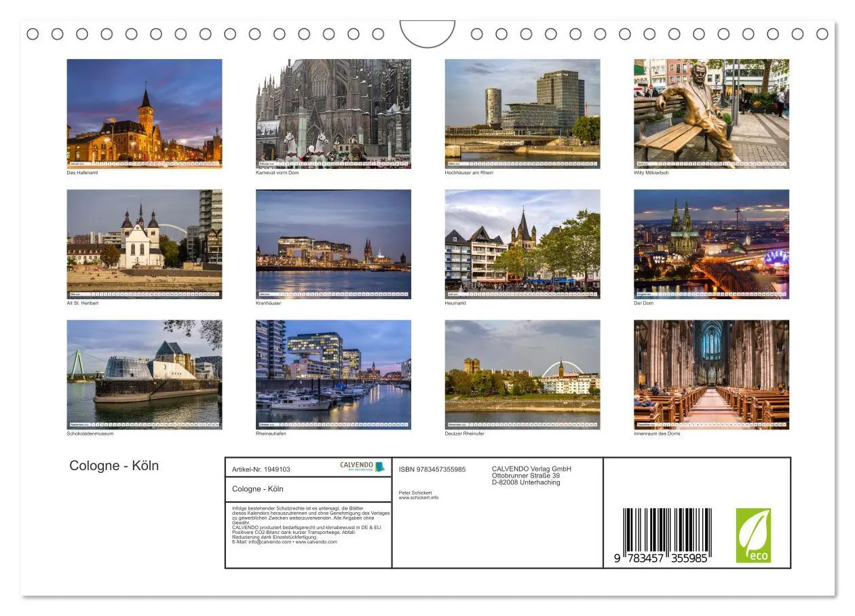855x616 pixels.
Task: Click ISBN 9783457355985 text line
Action: [432, 469]
